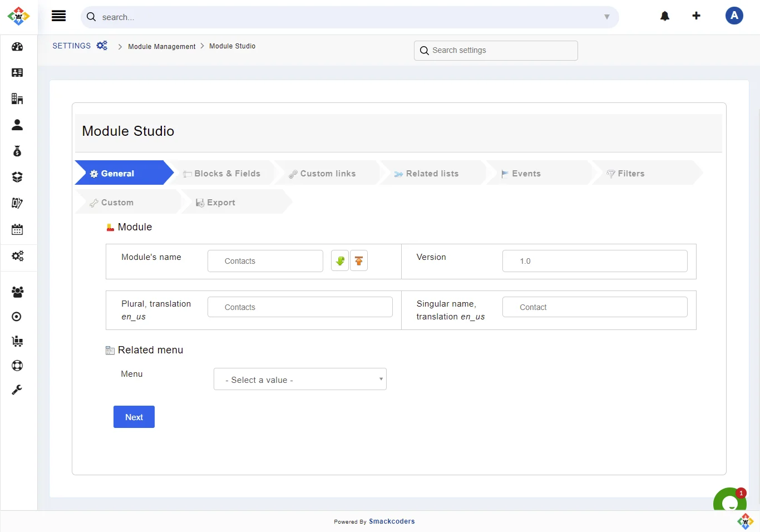Click the green download arrow icon

click(x=340, y=261)
